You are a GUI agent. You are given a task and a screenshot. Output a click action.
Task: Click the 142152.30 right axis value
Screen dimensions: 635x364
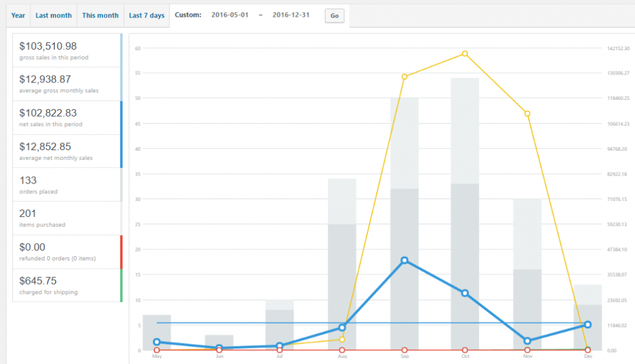pyautogui.click(x=618, y=48)
